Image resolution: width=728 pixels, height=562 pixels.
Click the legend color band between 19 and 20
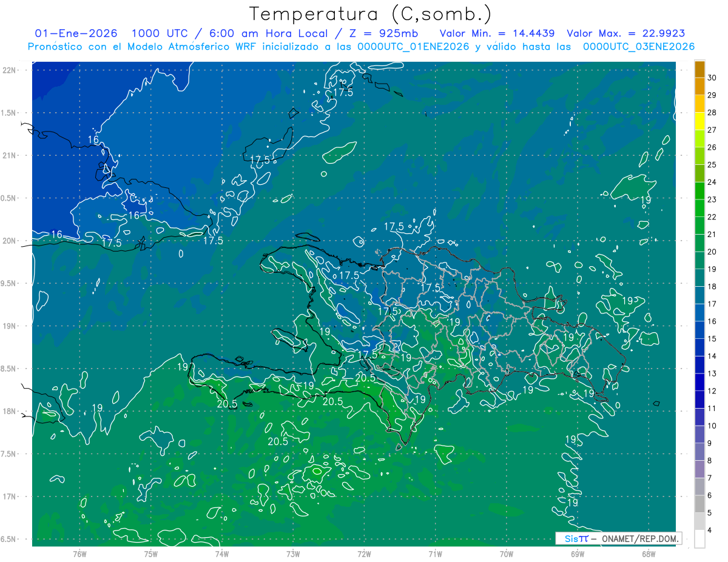[699, 261]
